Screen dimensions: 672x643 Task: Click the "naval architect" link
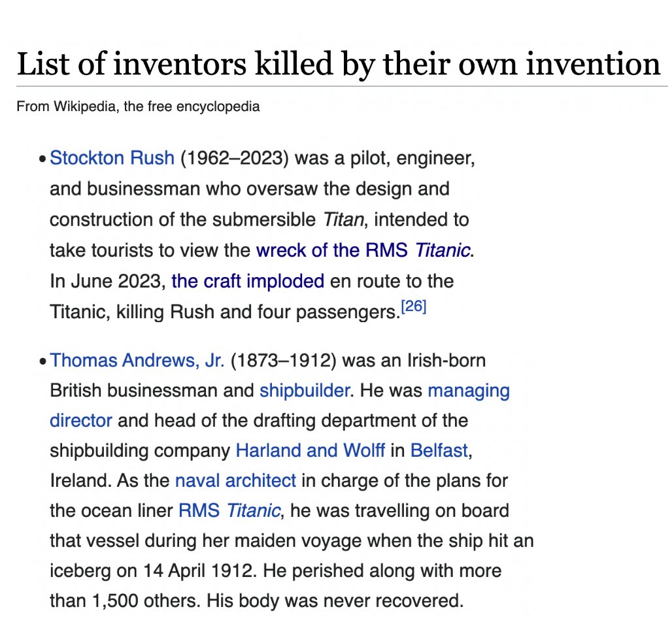(235, 481)
